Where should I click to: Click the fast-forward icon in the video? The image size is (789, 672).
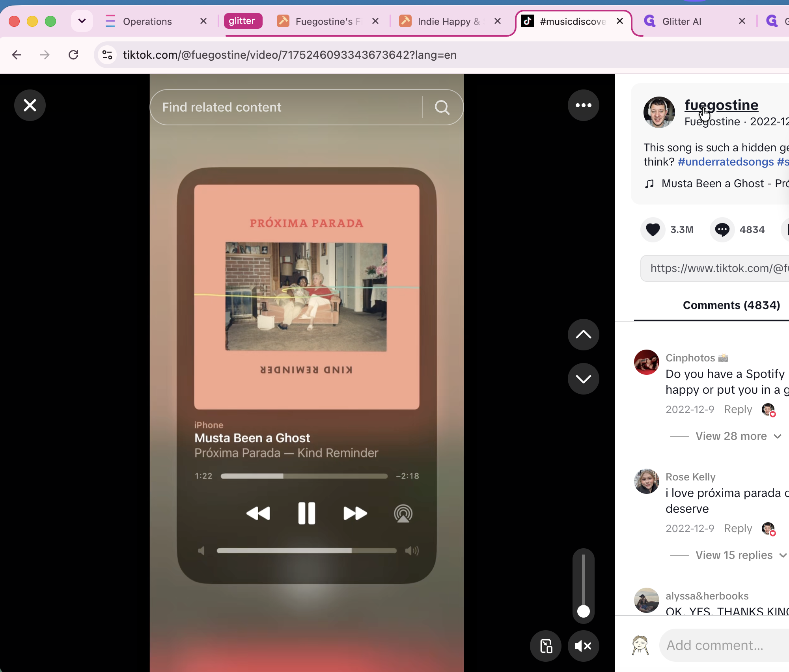[355, 513]
